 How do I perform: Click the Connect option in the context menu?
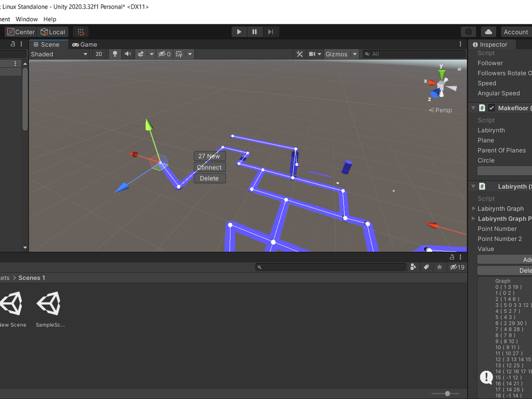pyautogui.click(x=209, y=167)
